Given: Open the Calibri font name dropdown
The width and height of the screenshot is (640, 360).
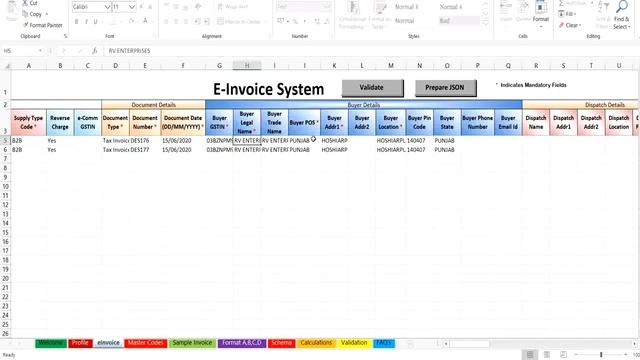Looking at the screenshot, I should [x=107, y=7].
